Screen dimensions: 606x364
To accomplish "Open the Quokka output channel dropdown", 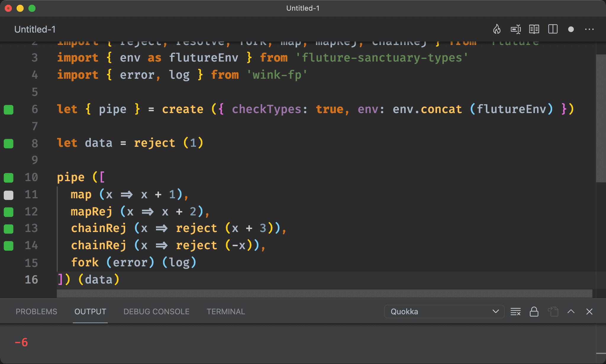I will (x=444, y=312).
